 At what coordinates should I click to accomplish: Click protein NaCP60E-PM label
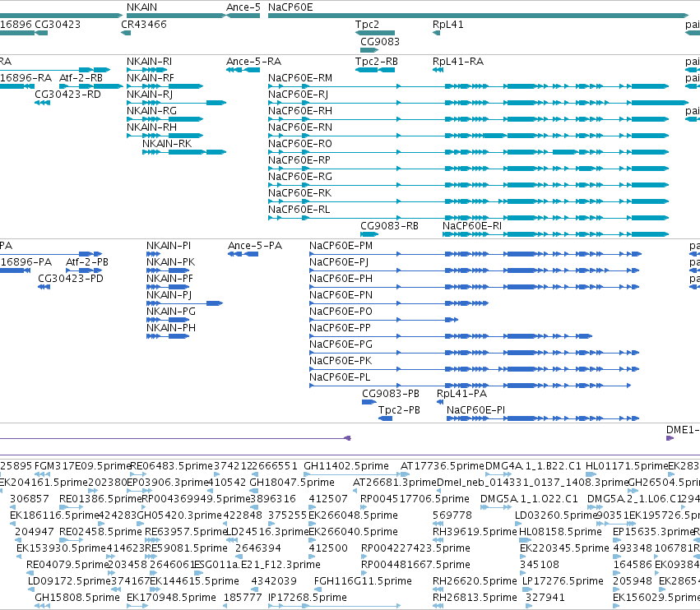[x=341, y=246]
